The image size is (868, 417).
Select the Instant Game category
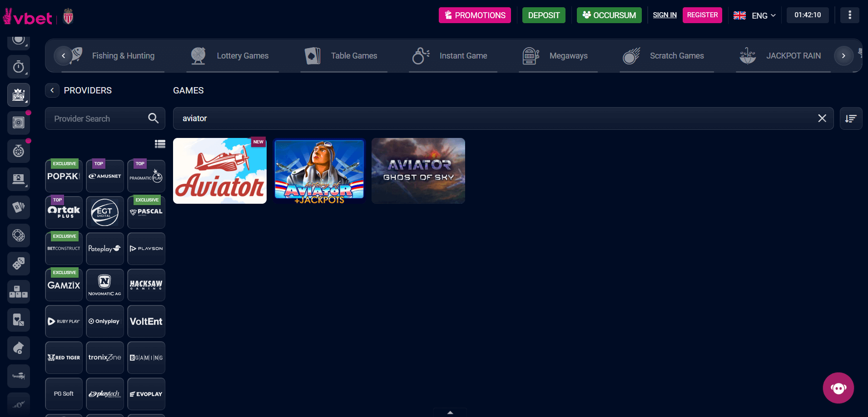[453, 56]
